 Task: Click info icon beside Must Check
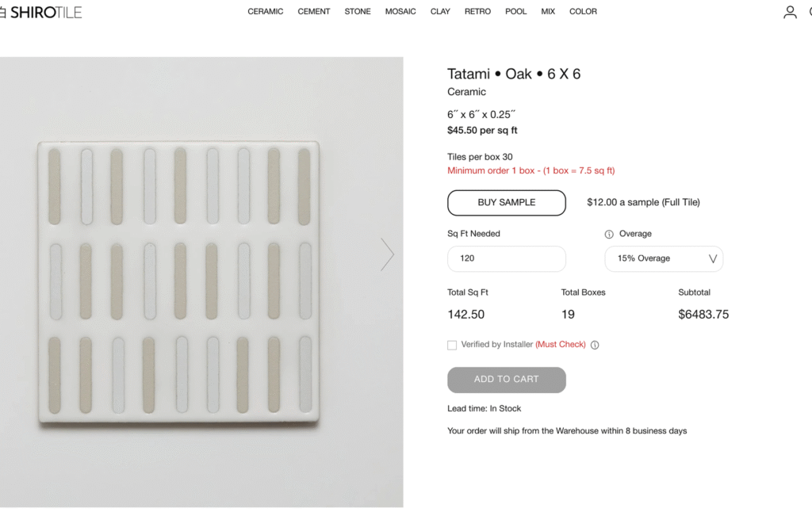click(595, 345)
